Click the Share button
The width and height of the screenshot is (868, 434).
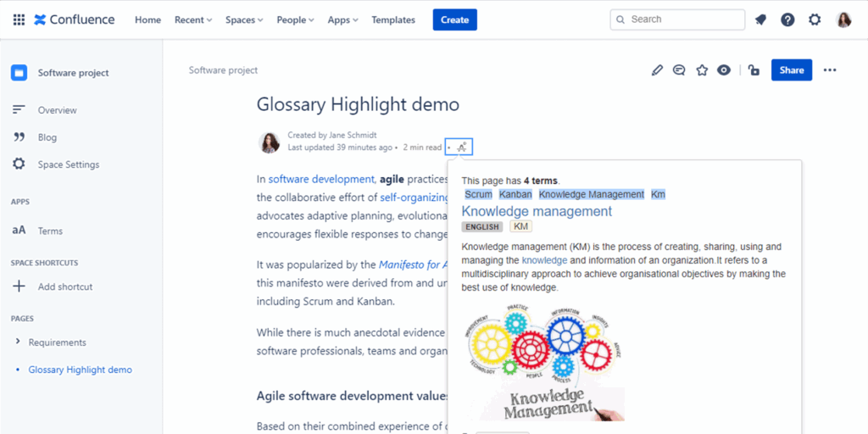click(x=791, y=70)
